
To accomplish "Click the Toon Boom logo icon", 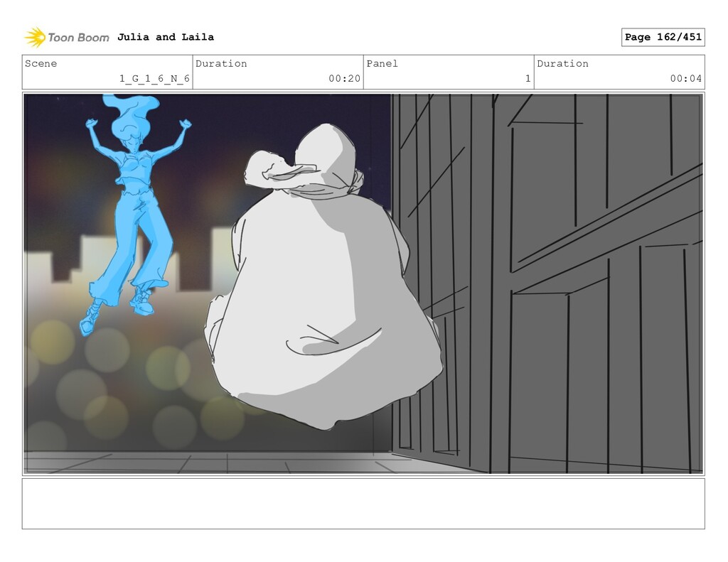I will 35,37.
